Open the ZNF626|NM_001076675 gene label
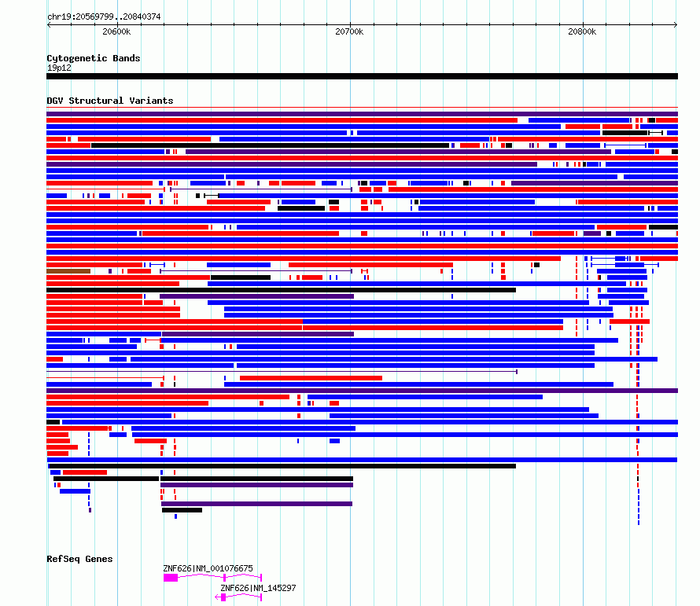Viewport: 700px width, 606px height. point(208,568)
